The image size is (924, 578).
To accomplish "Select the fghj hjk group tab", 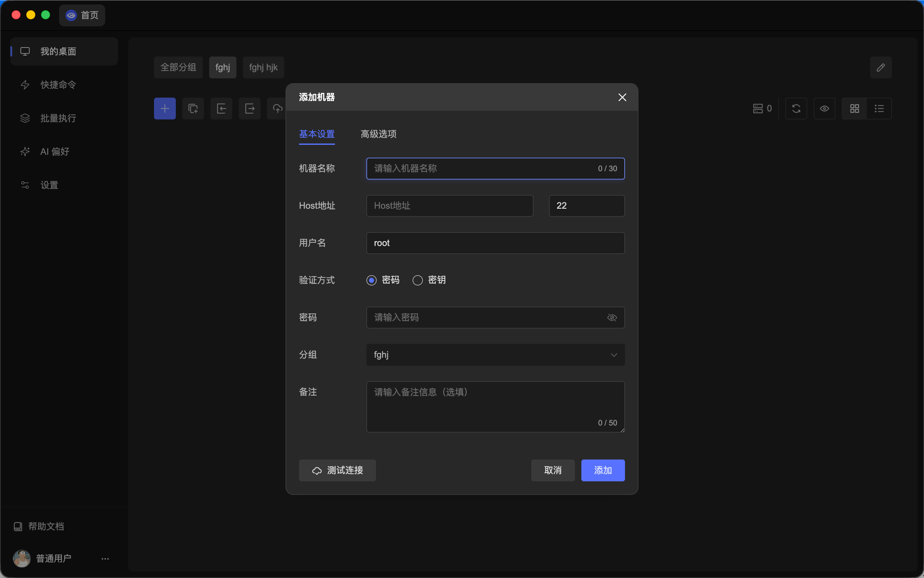I will click(263, 67).
